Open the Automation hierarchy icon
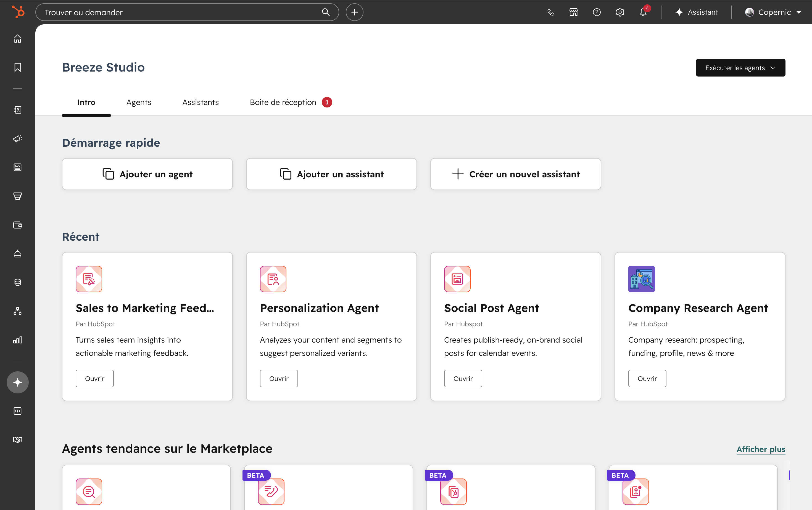Screen dimensions: 812x510 click(17, 311)
